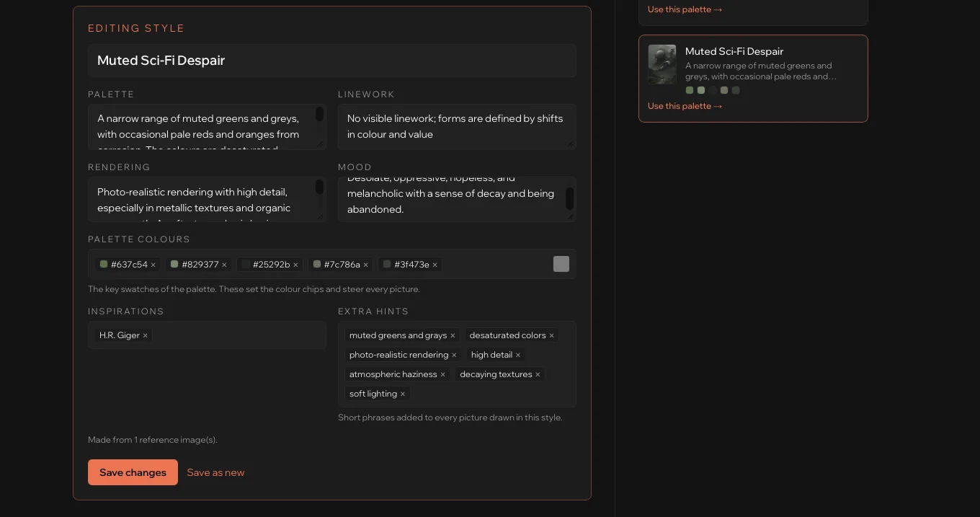
Task: Click Save as new link
Action: pos(215,473)
